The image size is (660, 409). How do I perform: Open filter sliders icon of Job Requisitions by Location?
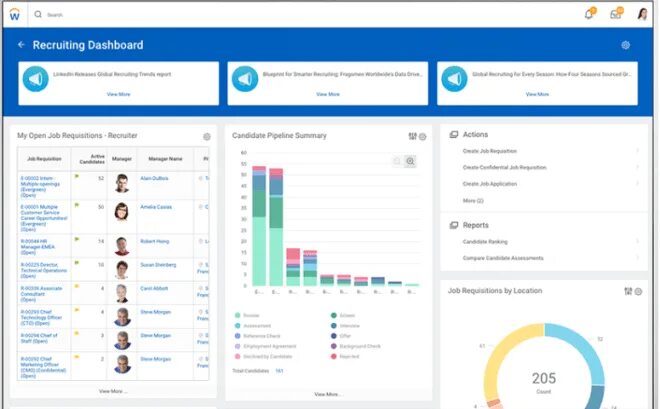(x=628, y=291)
